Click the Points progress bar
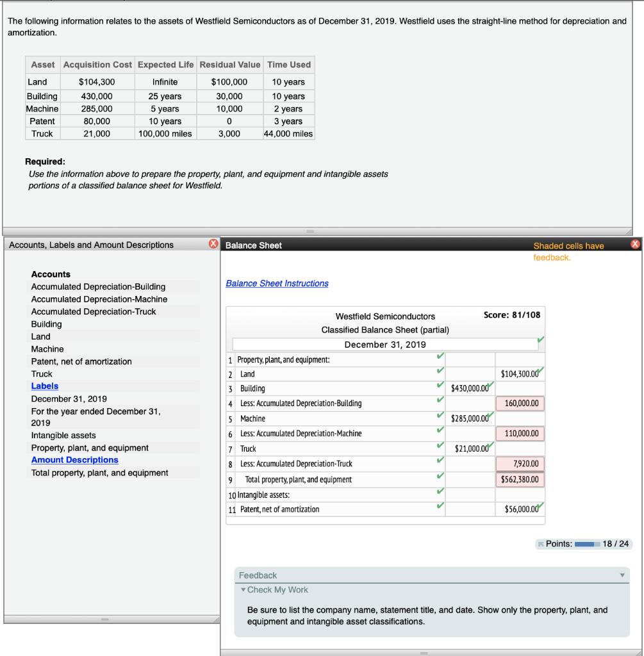 click(587, 544)
